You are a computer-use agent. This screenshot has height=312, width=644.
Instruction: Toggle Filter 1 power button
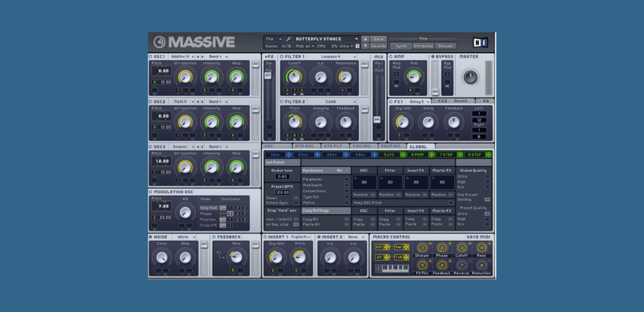coord(282,56)
